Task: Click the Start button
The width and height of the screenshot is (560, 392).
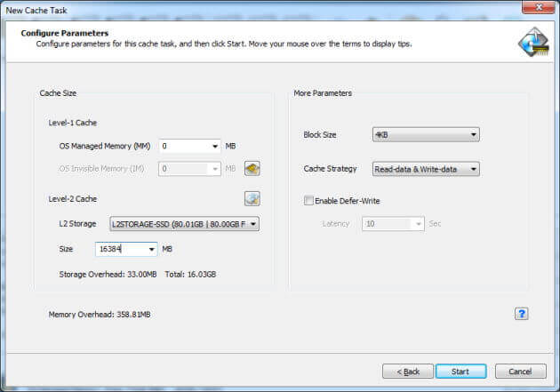Action: tap(460, 372)
